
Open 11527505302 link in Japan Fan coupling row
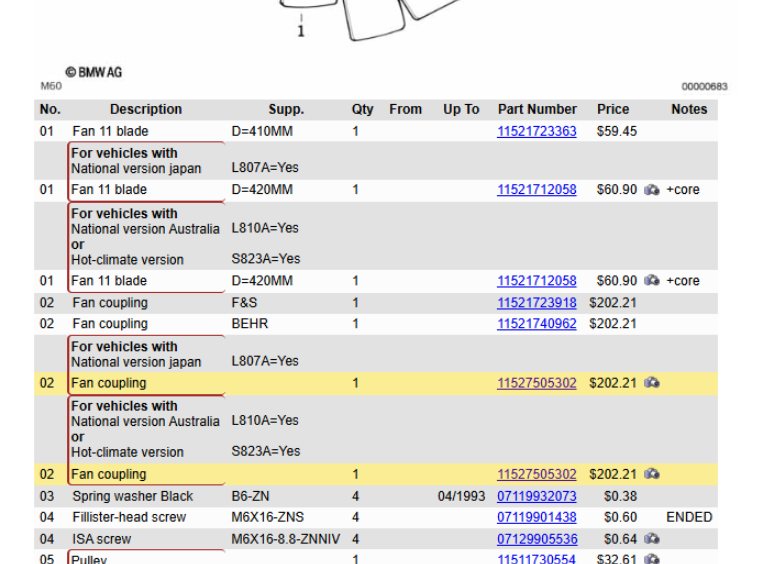[537, 383]
